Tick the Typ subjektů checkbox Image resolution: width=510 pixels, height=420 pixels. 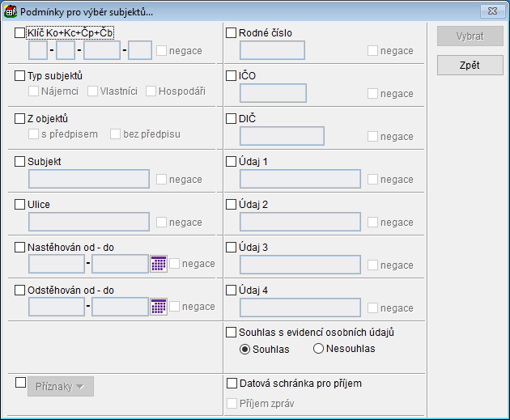20,76
